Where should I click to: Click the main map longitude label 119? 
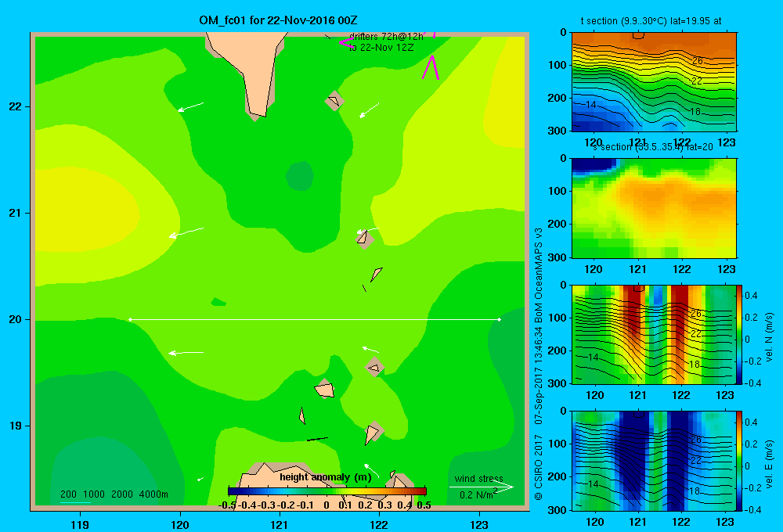[x=80, y=524]
